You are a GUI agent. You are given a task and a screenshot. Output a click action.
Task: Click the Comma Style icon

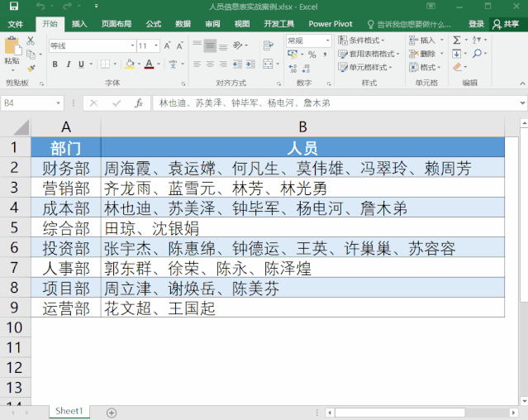[x=325, y=55]
